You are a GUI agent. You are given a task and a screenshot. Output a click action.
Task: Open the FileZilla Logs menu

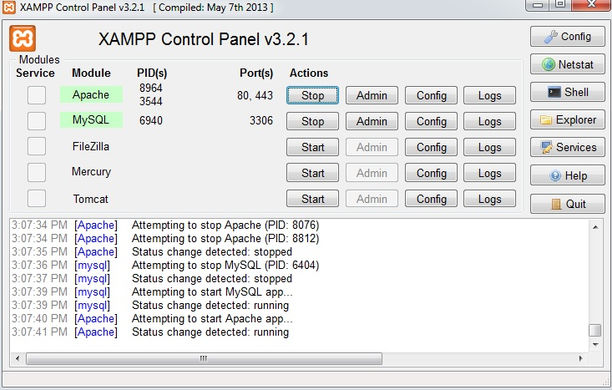point(489,147)
